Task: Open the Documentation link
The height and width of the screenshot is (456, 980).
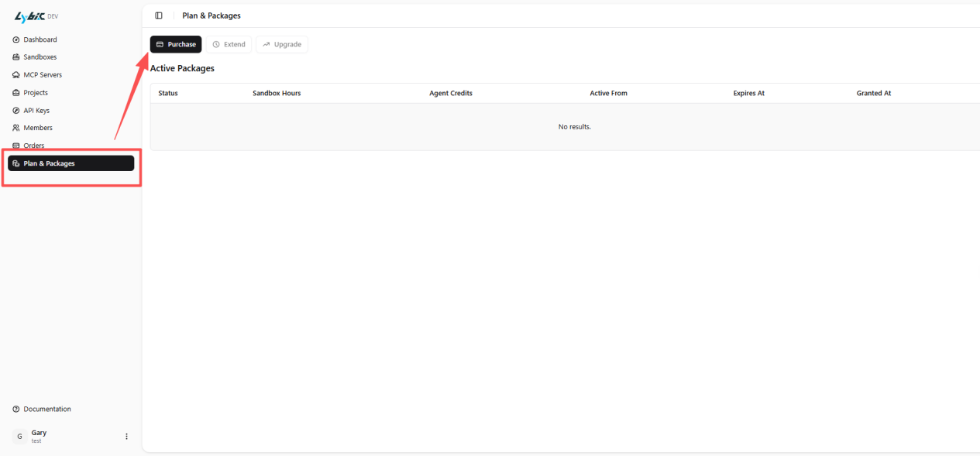Action: pos(46,409)
